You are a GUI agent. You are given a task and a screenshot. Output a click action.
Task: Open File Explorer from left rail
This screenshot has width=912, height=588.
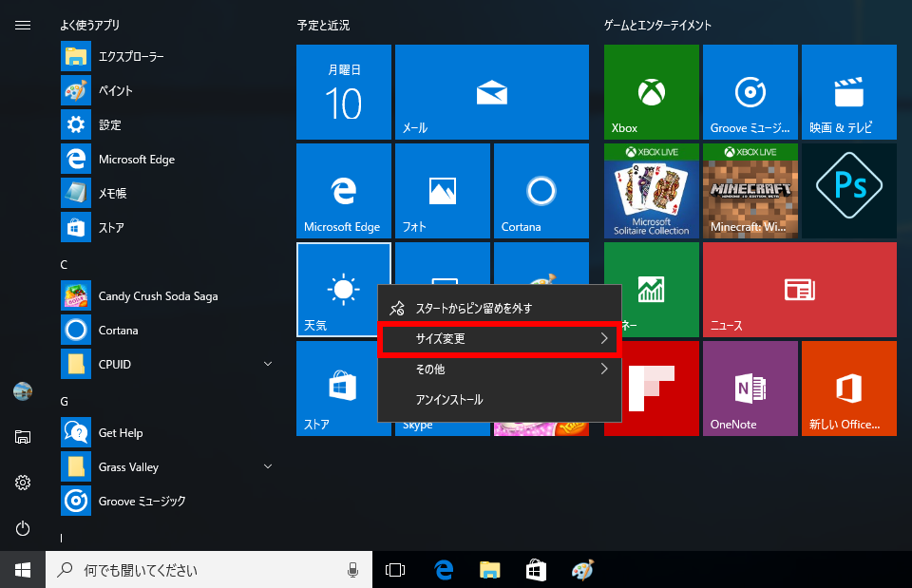coord(23,437)
